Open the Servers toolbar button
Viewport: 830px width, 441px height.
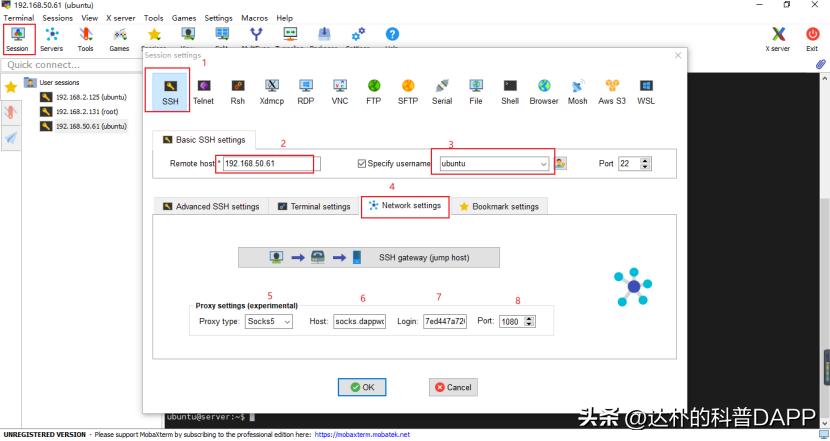(52, 39)
